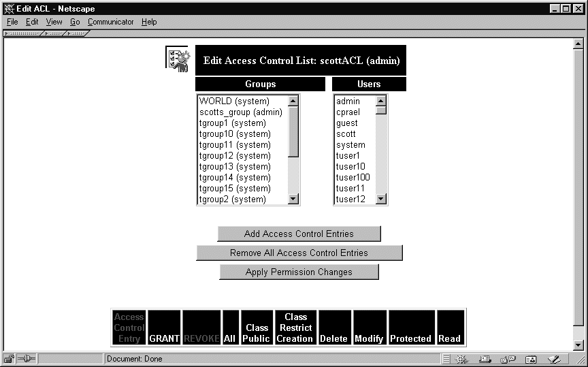Select tgroup15 (system) group

click(x=243, y=188)
